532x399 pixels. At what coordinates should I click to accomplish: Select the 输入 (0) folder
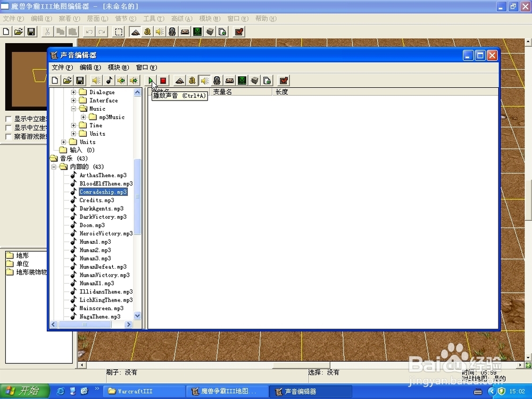[x=82, y=151]
